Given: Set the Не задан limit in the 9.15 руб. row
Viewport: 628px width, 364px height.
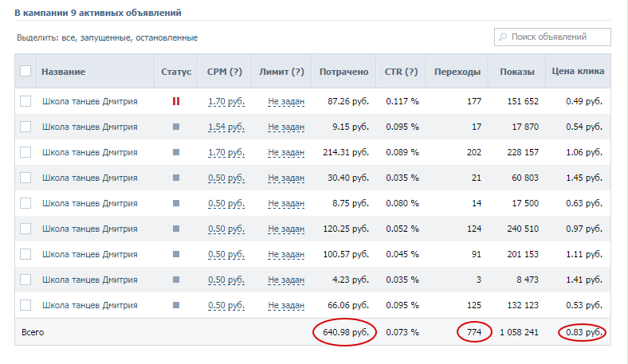Looking at the screenshot, I should [286, 127].
